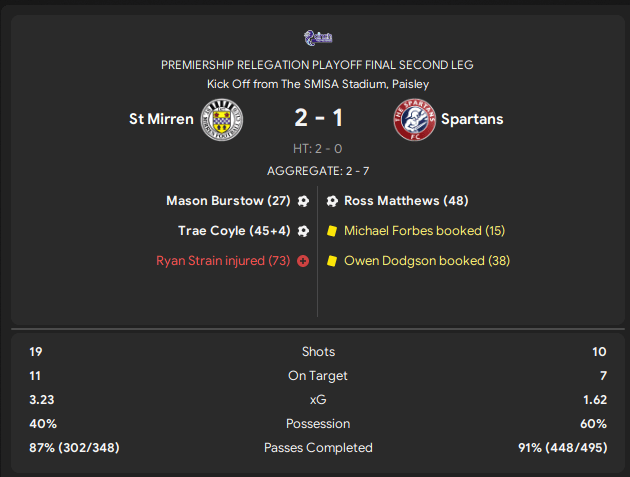The image size is (630, 477).
Task: Click the xG stat row label
Action: (318, 400)
